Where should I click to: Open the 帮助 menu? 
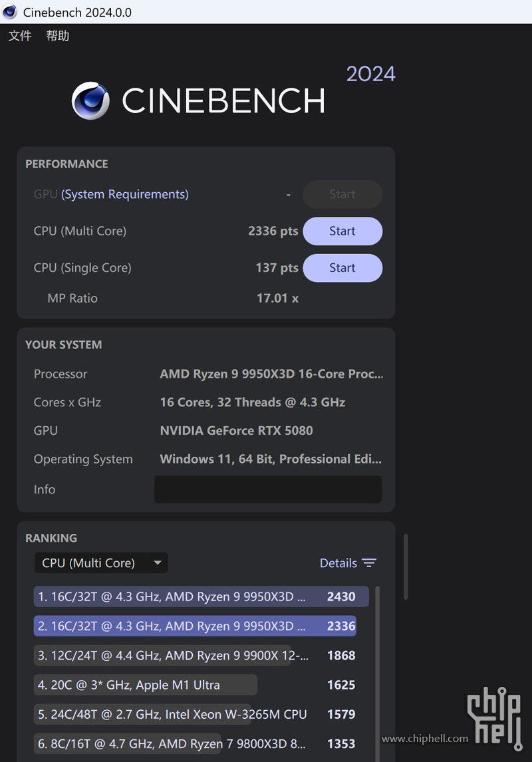click(58, 35)
